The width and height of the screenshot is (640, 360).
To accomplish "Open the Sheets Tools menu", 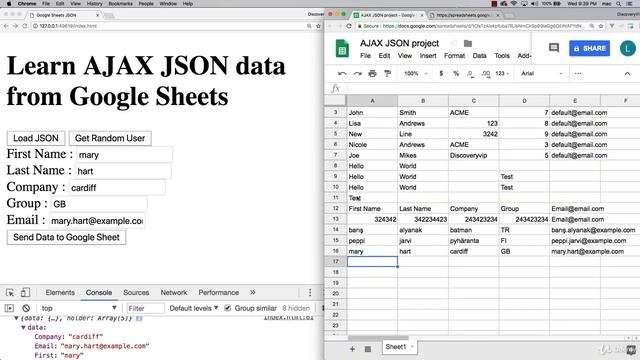I will (502, 56).
